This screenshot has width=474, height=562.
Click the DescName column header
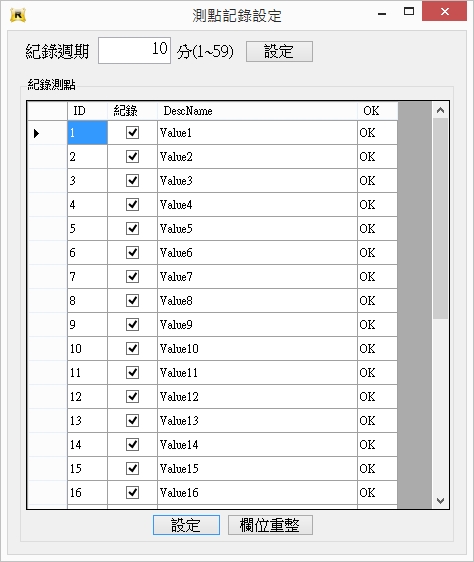(x=257, y=111)
